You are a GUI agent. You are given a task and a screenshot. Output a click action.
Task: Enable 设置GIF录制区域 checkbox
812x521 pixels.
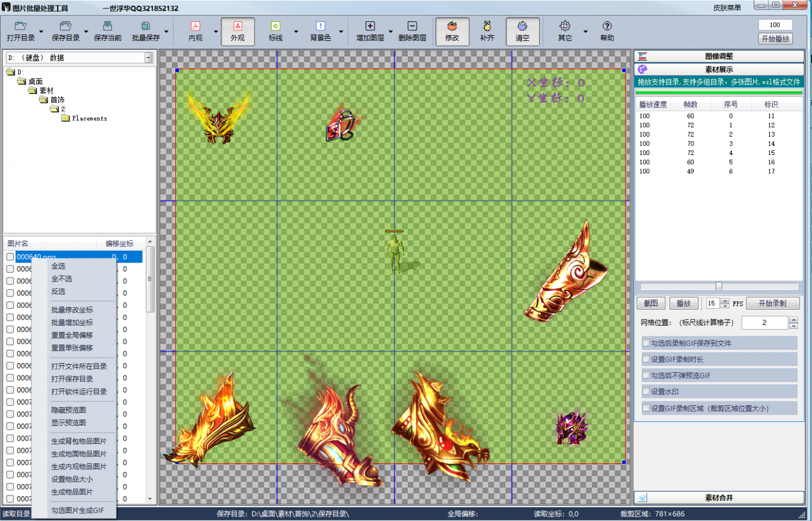646,408
